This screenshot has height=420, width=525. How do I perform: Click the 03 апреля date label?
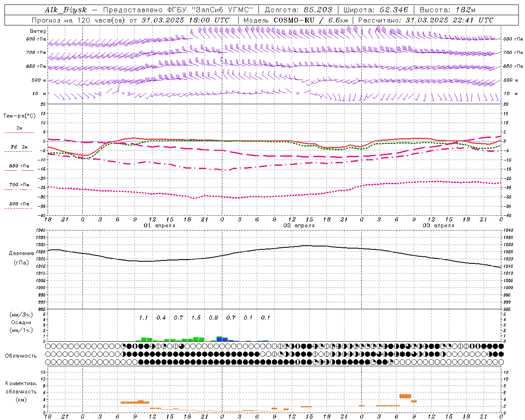[438, 226]
